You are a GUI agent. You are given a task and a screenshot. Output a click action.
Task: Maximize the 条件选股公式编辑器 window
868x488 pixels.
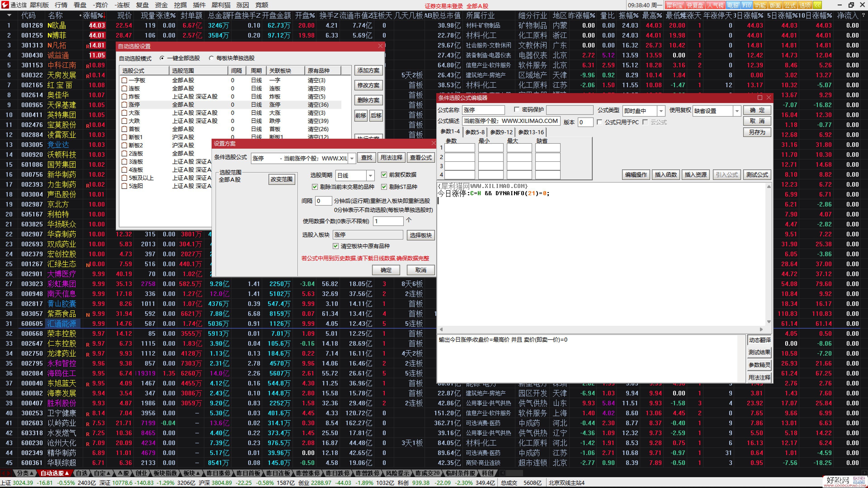point(760,98)
